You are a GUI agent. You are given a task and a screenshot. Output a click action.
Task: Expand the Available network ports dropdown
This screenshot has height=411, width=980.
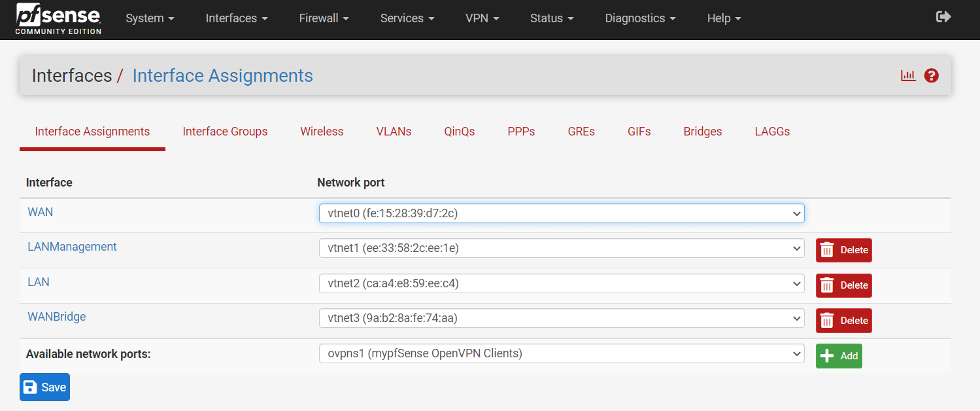(562, 353)
